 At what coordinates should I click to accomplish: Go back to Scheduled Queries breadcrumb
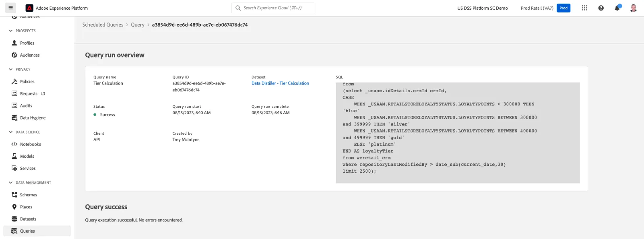pos(103,25)
